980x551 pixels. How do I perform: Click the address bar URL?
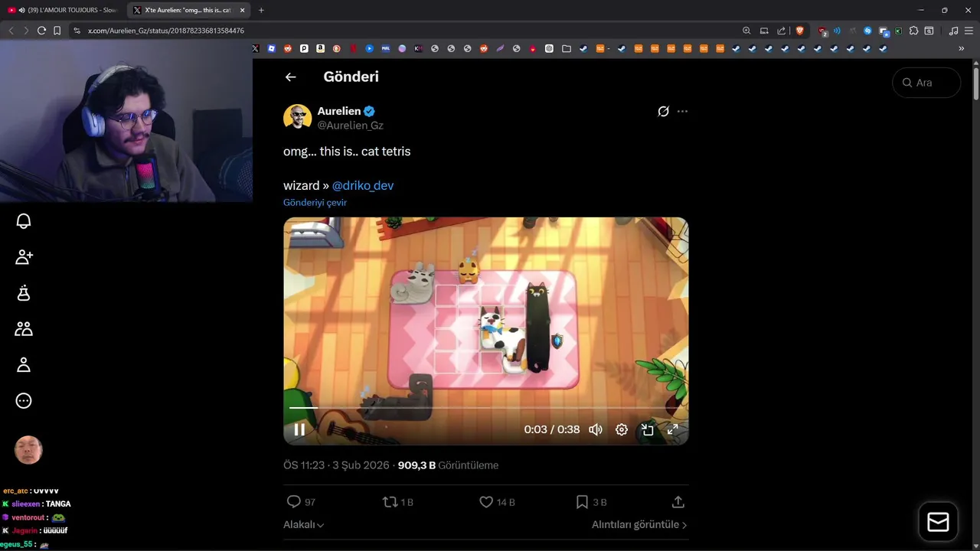(166, 31)
